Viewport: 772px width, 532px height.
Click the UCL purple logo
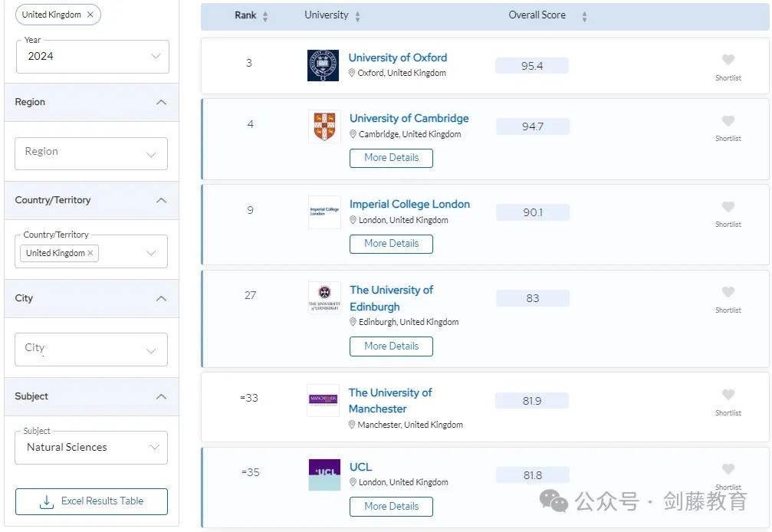[x=324, y=475]
